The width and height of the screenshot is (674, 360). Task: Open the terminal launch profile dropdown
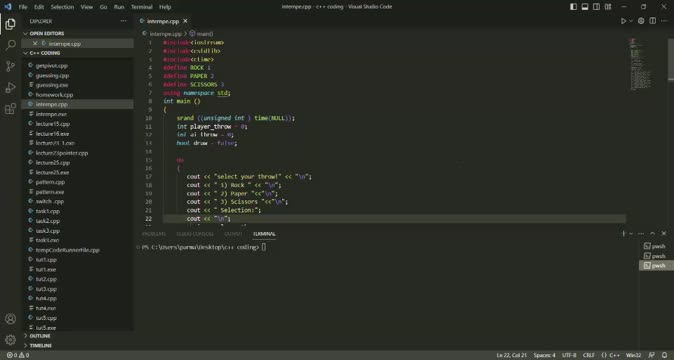coord(631,233)
